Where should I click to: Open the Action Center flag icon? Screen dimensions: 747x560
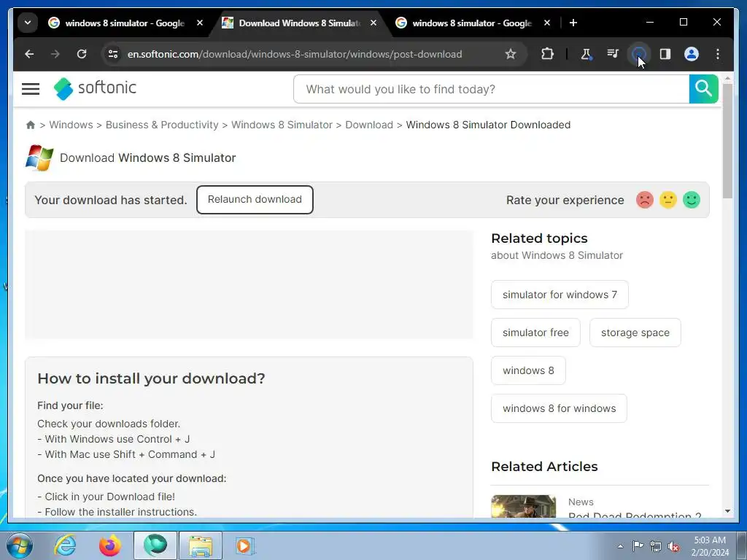point(638,546)
